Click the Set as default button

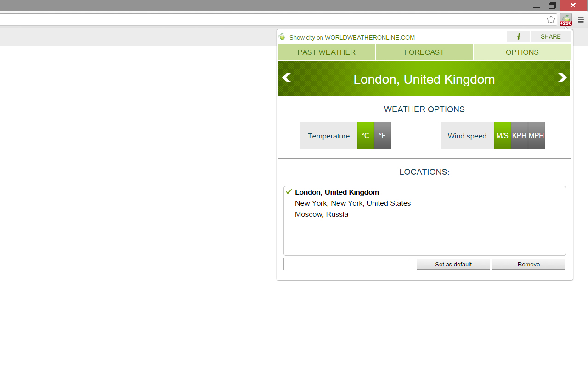click(x=453, y=264)
